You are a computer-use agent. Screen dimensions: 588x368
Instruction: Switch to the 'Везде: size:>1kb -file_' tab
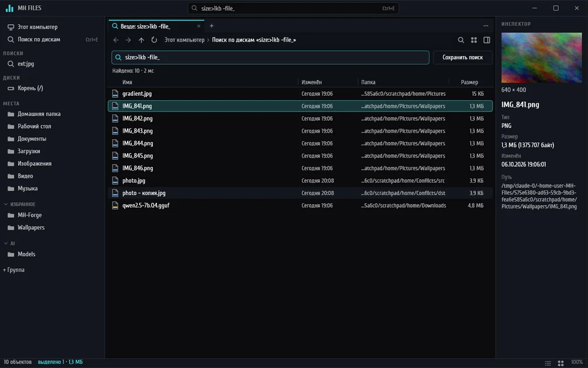156,26
